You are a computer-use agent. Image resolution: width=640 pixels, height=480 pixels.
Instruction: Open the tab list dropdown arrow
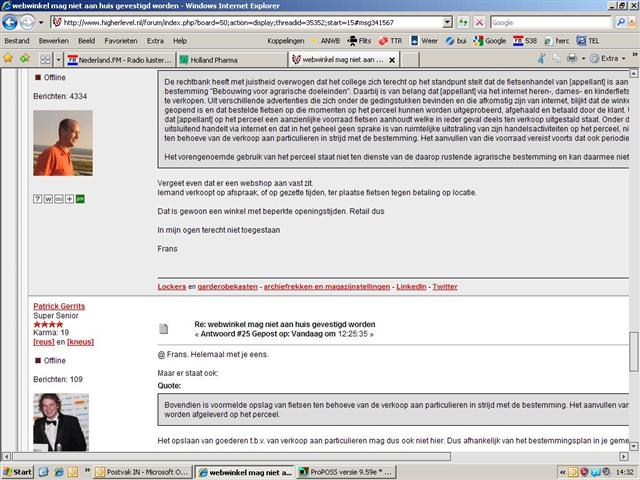[58, 60]
